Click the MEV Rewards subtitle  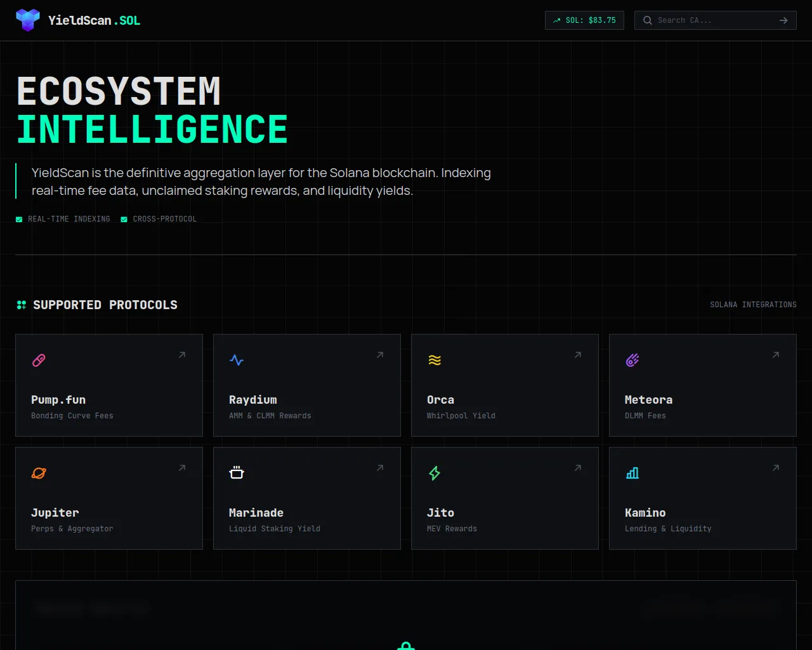tap(452, 529)
